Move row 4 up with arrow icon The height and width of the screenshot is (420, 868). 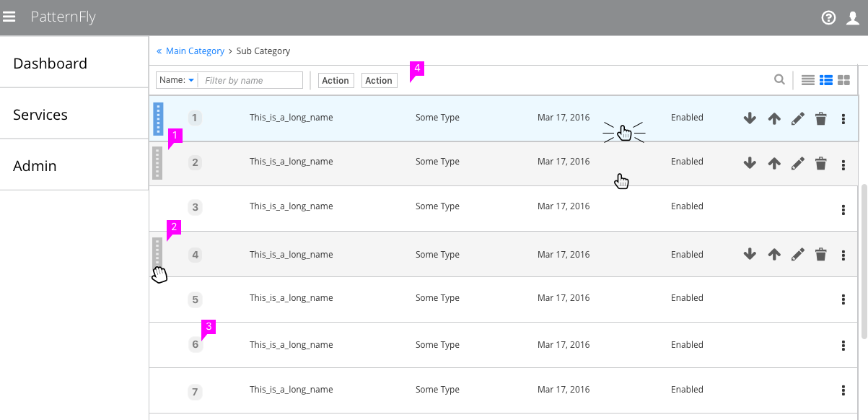click(774, 254)
